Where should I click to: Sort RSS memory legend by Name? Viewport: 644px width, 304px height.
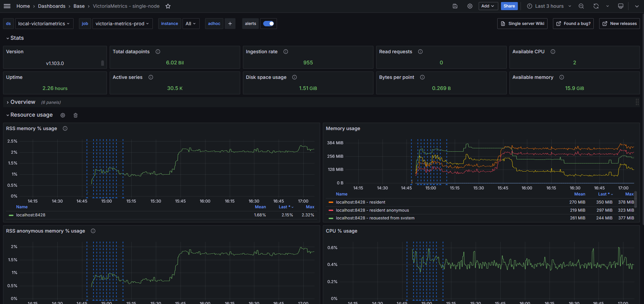click(x=22, y=207)
